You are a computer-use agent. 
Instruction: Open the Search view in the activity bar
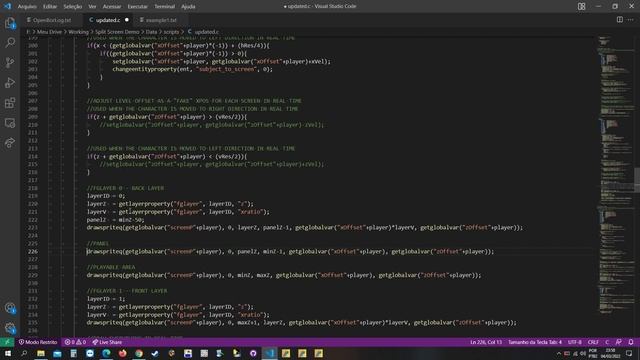click(10, 42)
